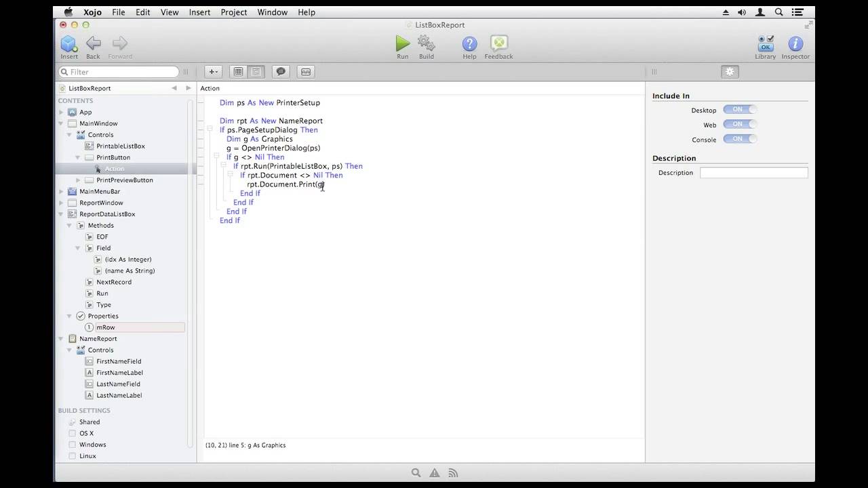868x488 pixels.
Task: Click the toolbar icon right of comment bubble
Action: point(306,72)
